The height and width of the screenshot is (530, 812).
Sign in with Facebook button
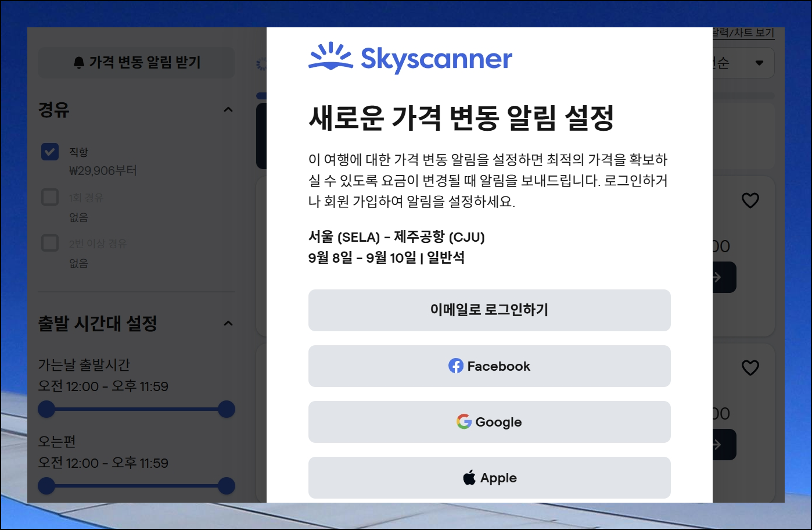489,366
